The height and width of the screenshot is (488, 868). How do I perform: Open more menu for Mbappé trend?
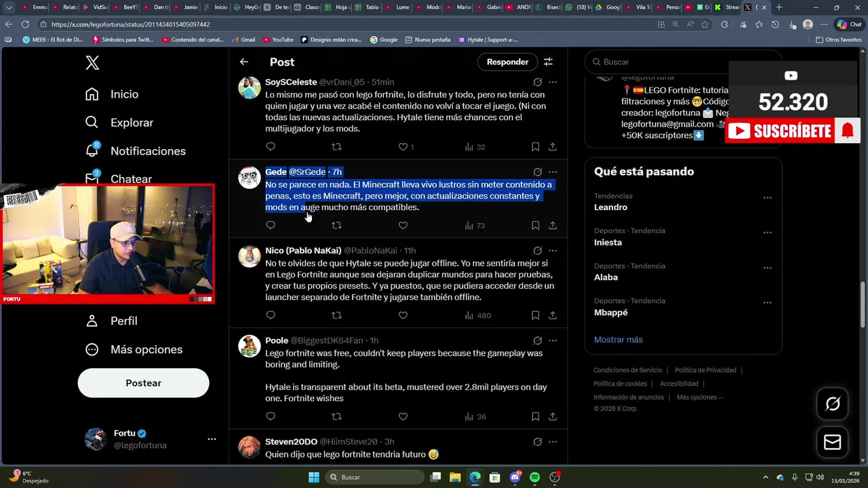click(767, 303)
